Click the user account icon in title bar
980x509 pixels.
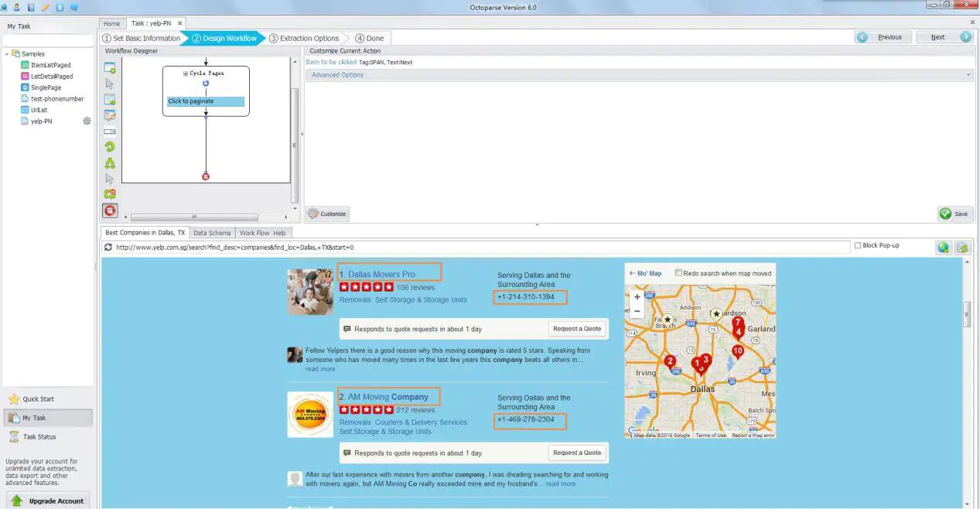pos(16,7)
